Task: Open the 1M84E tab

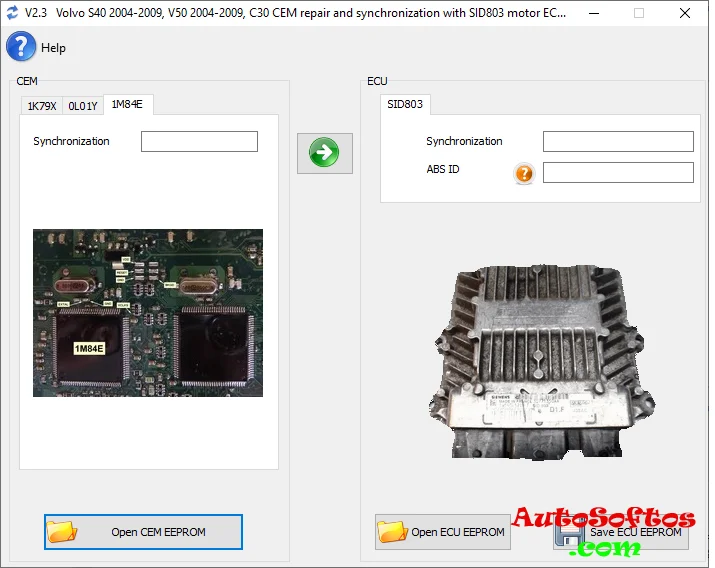Action: click(127, 105)
